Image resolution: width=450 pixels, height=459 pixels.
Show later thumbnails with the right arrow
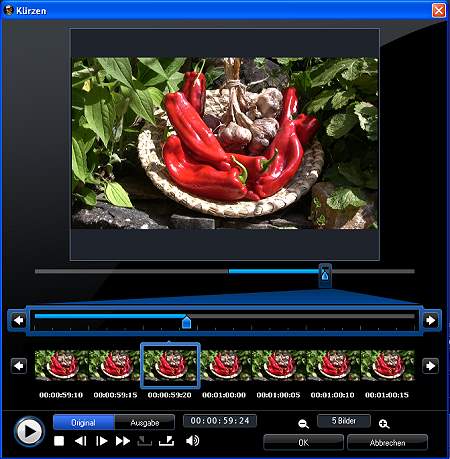(x=430, y=366)
